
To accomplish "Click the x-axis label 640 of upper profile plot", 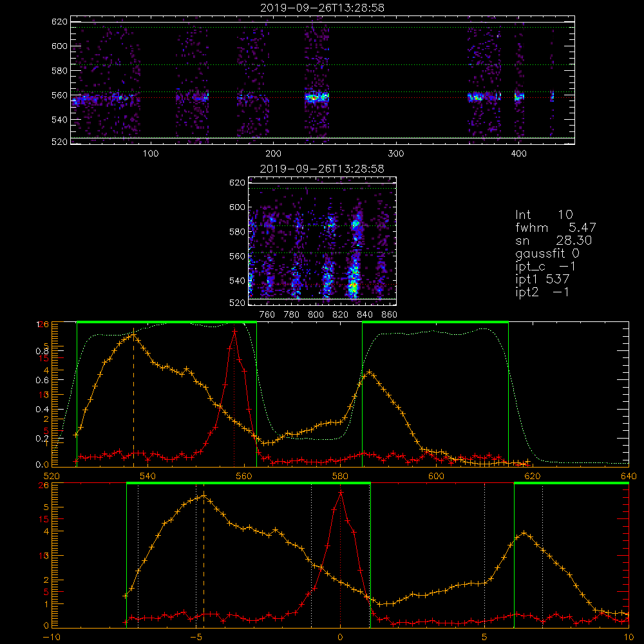I will (629, 476).
